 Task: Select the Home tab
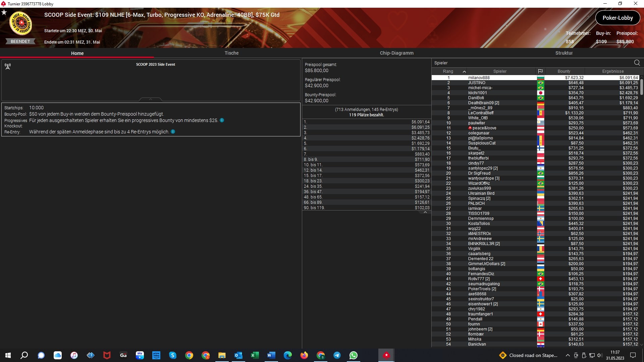[77, 53]
